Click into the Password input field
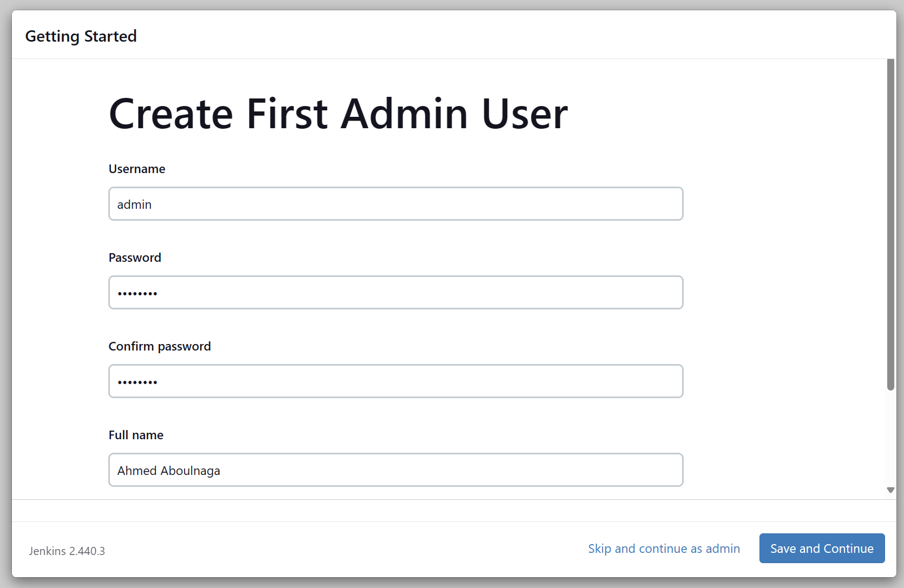This screenshot has height=588, width=904. click(395, 293)
